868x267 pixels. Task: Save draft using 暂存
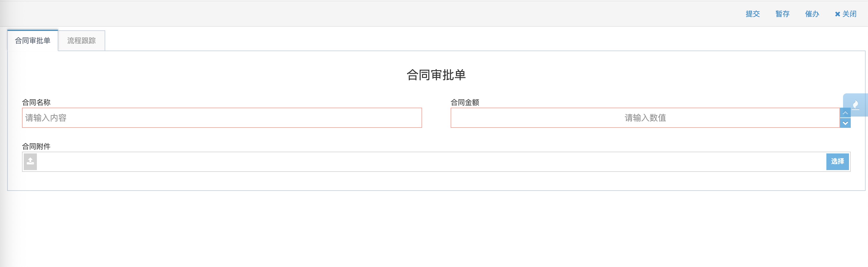click(x=782, y=14)
